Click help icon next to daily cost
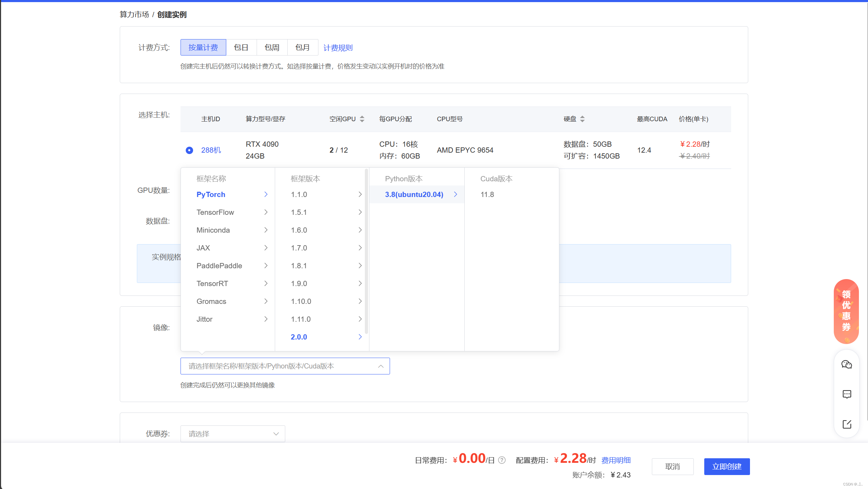868x489 pixels. coord(502,460)
